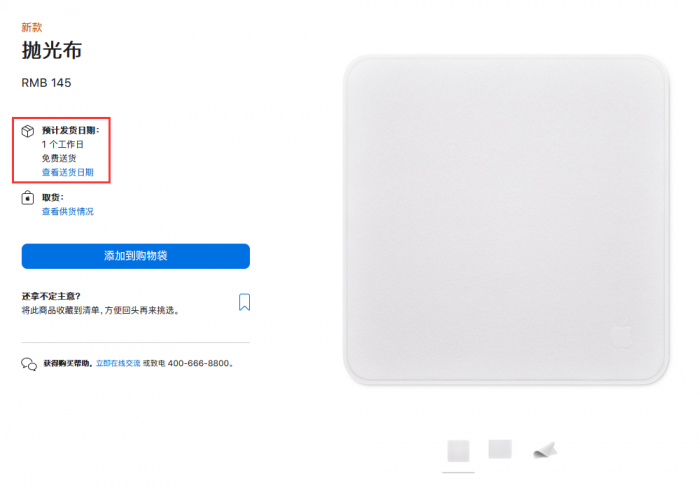Image resolution: width=700 pixels, height=488 pixels.
Task: Click the RMB 145 price text
Action: tap(46, 83)
